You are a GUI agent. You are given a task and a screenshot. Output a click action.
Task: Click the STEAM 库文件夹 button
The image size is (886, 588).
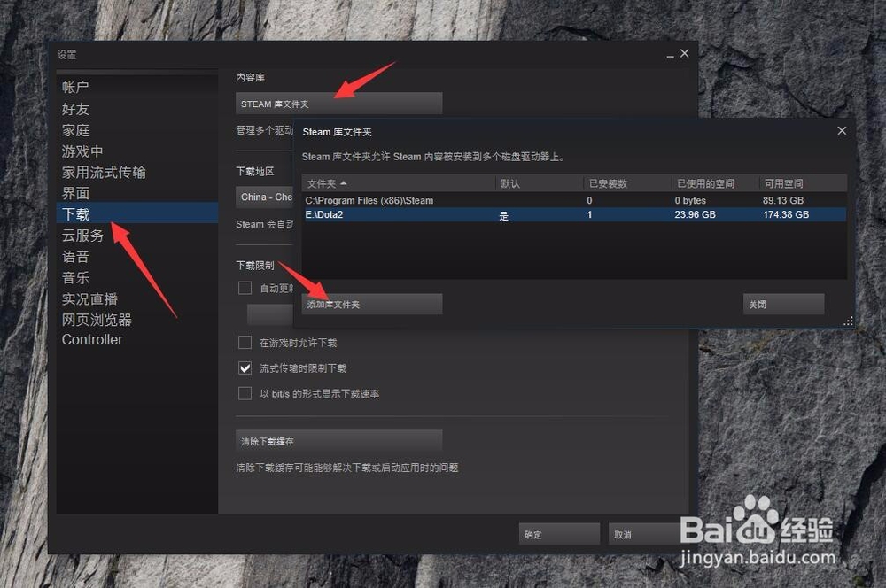pyautogui.click(x=338, y=103)
